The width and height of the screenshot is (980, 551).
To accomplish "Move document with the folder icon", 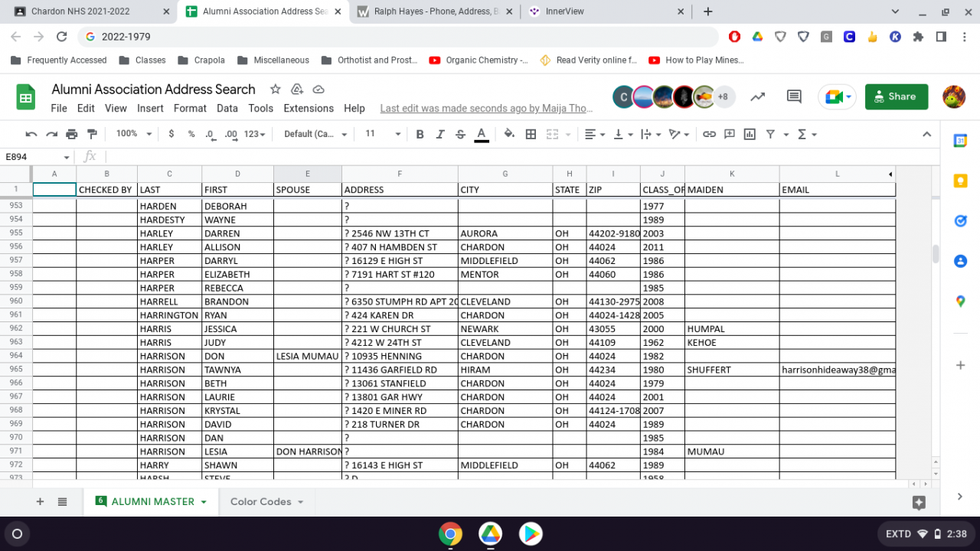I will [x=297, y=90].
